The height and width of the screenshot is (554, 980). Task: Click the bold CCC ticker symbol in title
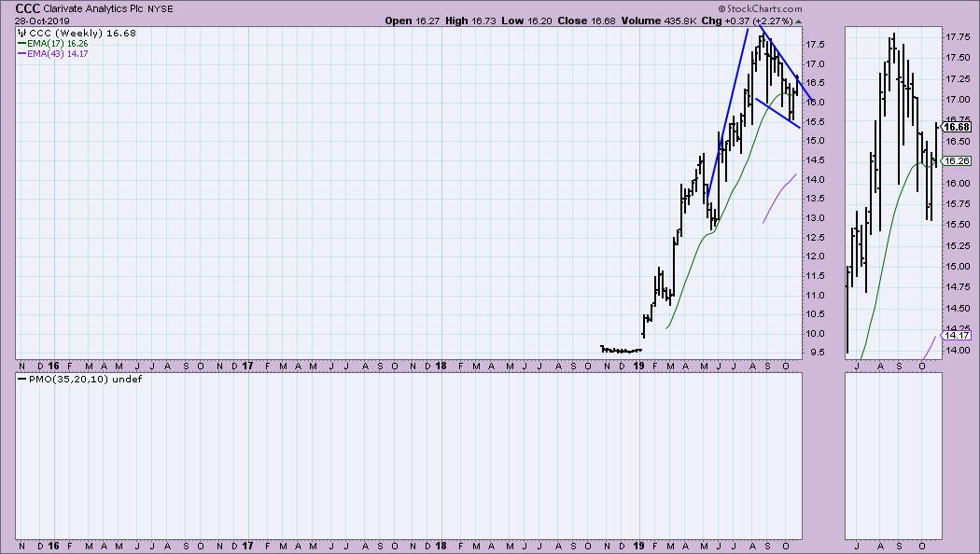[x=27, y=8]
